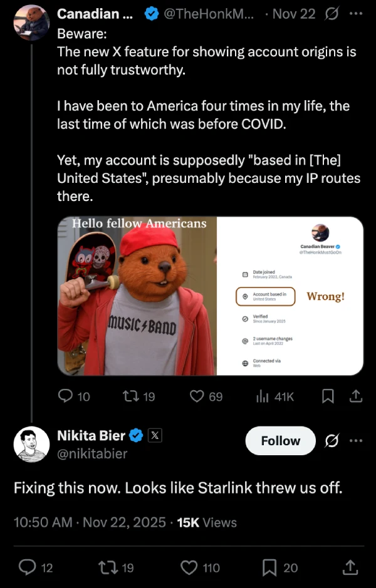Open more options on Nikita Bier's post
Viewport: 376px width, 588px height.
356,441
